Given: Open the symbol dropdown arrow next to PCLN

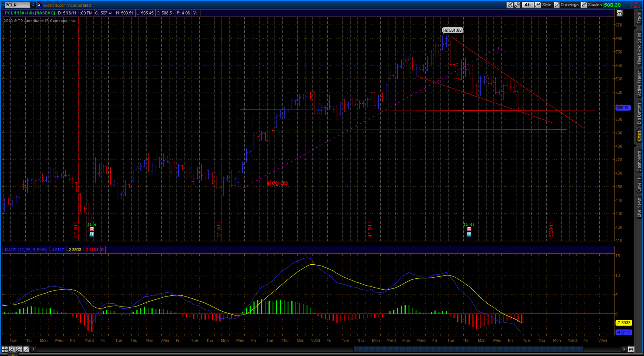Looking at the screenshot, I should click(x=33, y=5).
